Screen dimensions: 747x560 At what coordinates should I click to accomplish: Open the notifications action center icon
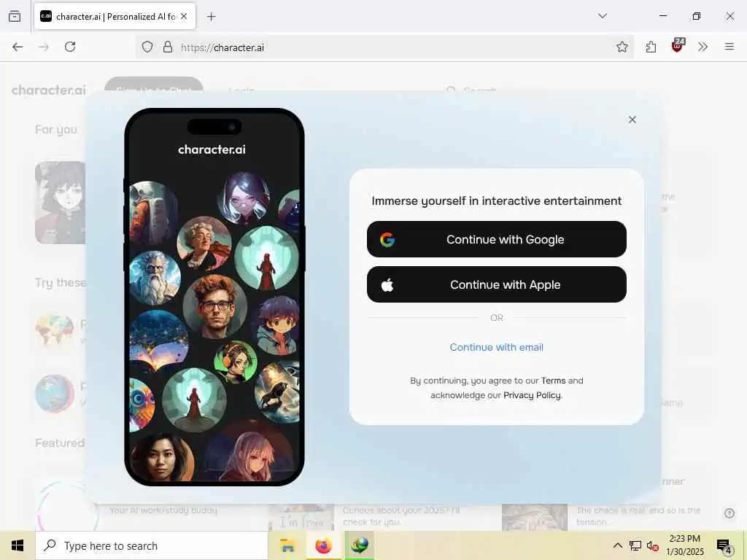coord(724,545)
